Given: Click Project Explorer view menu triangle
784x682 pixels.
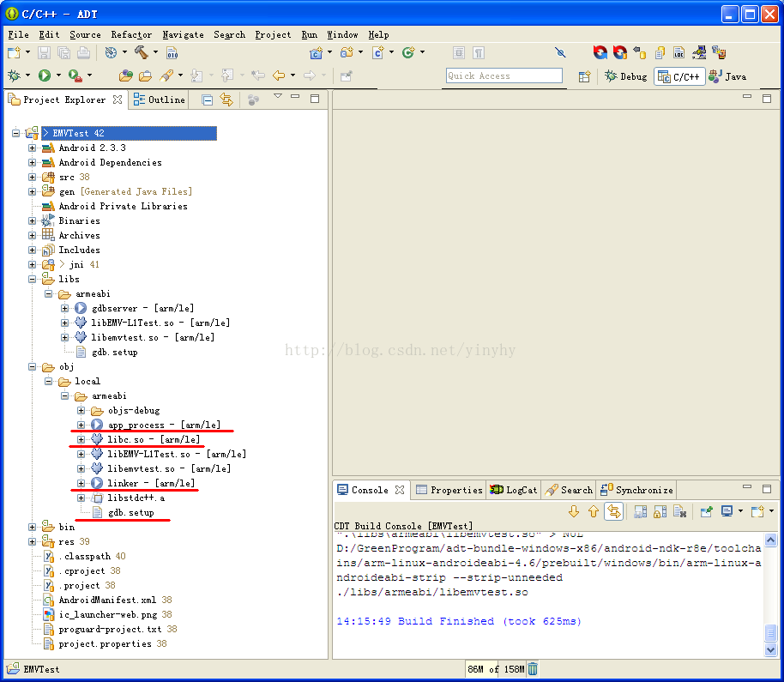Looking at the screenshot, I should click(278, 96).
